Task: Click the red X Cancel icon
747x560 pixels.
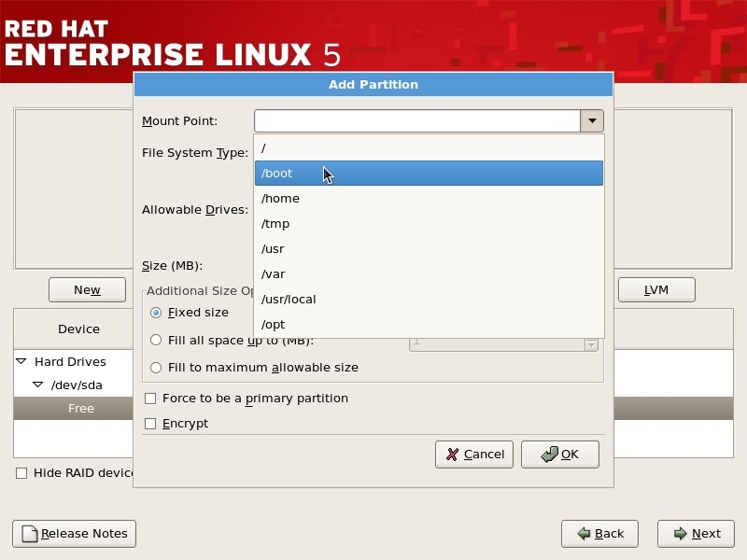Action: coord(453,455)
